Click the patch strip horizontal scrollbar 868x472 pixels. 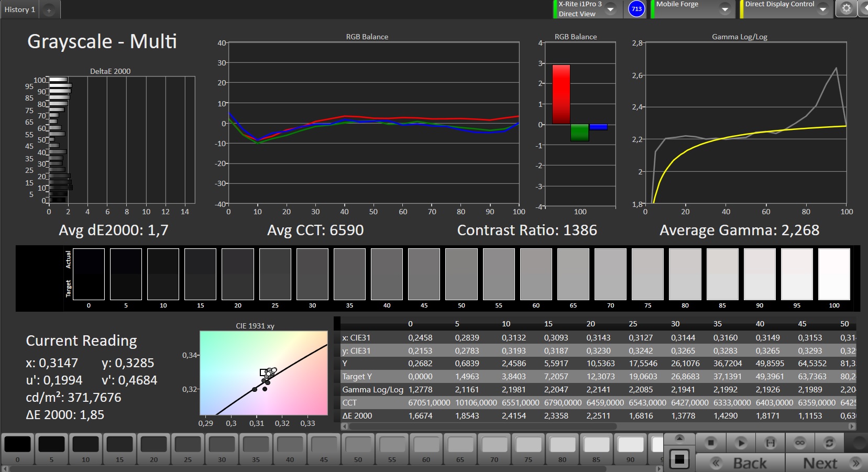307,469
